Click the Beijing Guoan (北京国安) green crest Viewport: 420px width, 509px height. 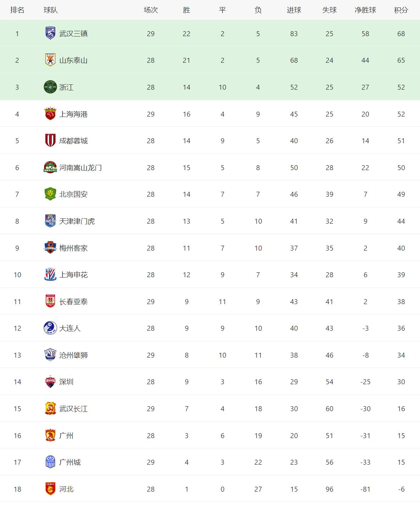click(50, 194)
